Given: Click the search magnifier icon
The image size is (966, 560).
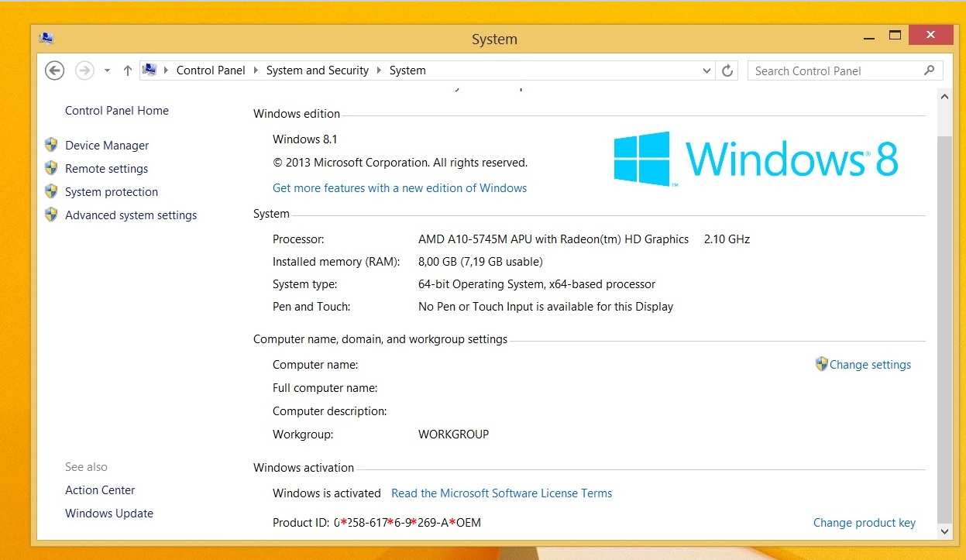Looking at the screenshot, I should point(930,70).
